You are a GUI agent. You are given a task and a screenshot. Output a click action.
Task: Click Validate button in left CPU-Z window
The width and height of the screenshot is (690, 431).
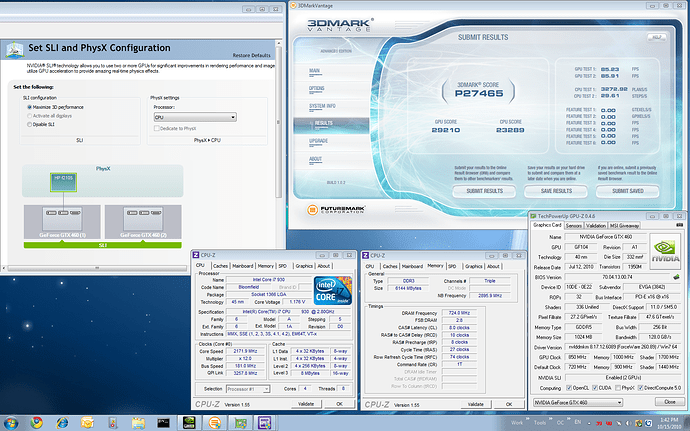point(306,404)
